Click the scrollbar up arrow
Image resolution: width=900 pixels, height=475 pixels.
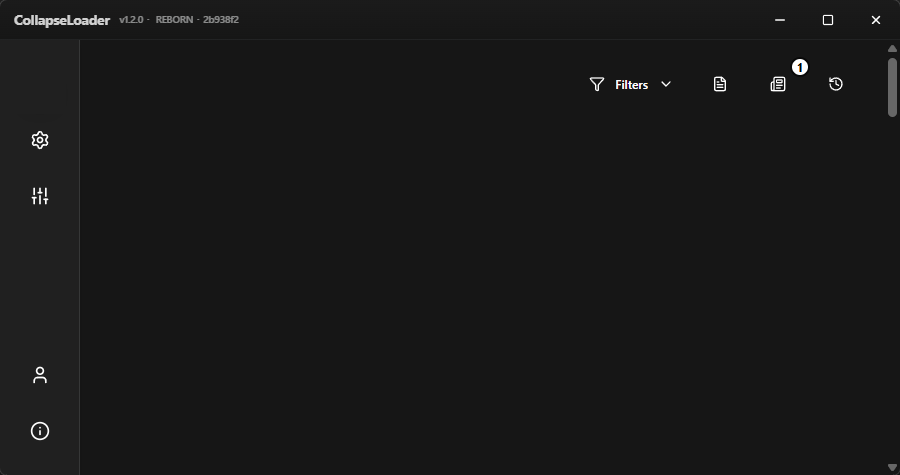[x=892, y=49]
